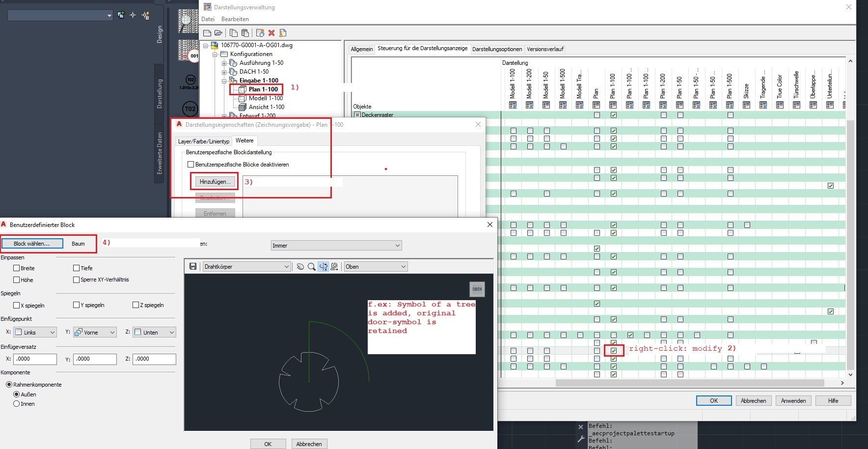Select the Innen radio button under Komponente
The width and height of the screenshot is (868, 449).
[x=17, y=404]
